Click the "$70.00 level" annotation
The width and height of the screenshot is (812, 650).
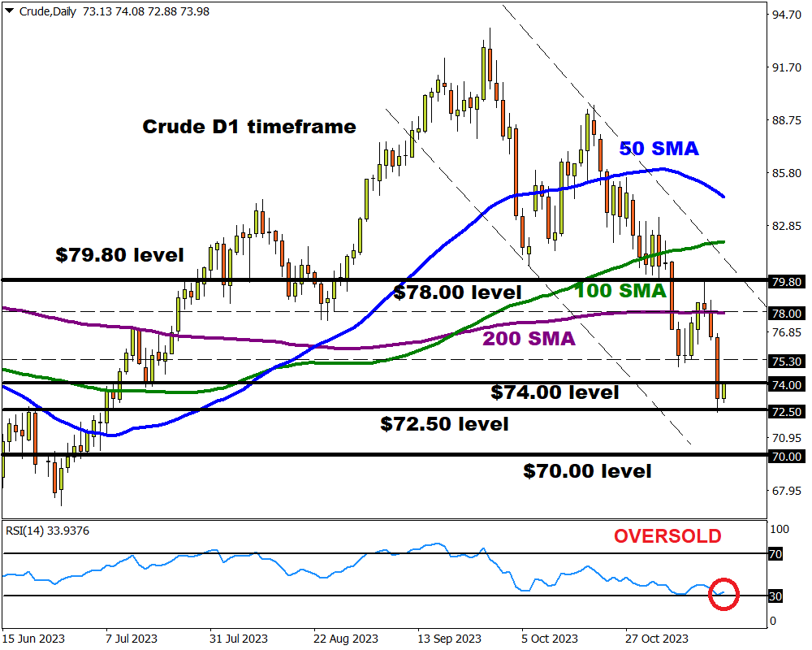(587, 470)
